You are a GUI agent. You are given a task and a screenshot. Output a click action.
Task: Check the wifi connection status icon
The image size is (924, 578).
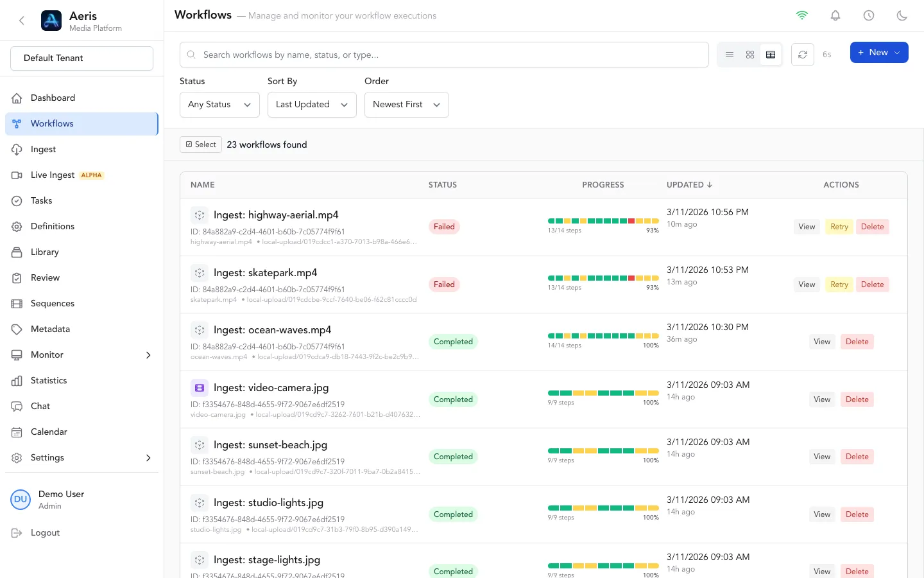[802, 15]
